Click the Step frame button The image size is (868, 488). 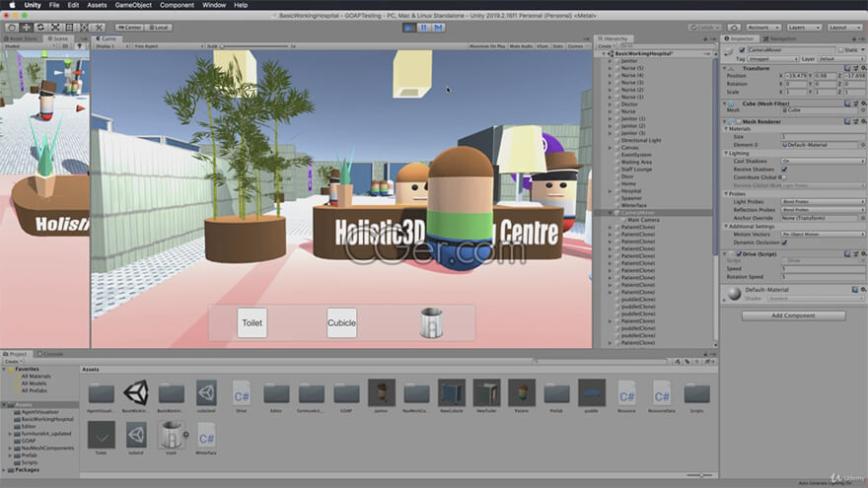click(438, 28)
